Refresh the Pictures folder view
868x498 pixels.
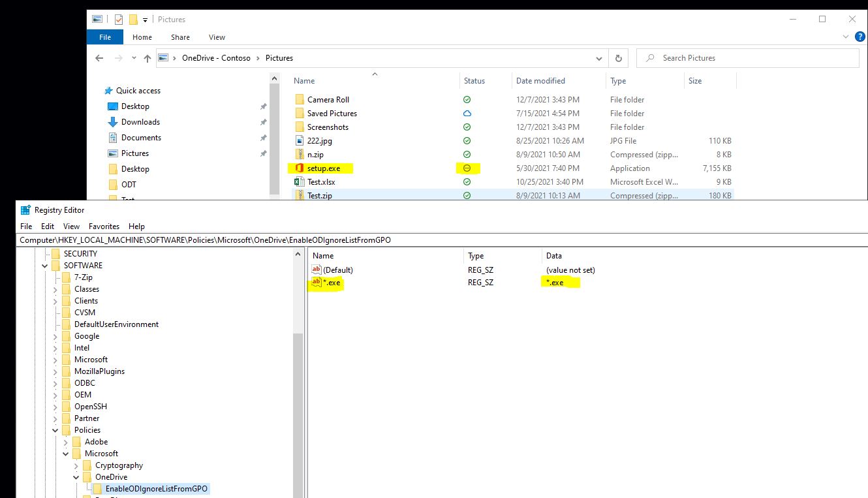(619, 58)
